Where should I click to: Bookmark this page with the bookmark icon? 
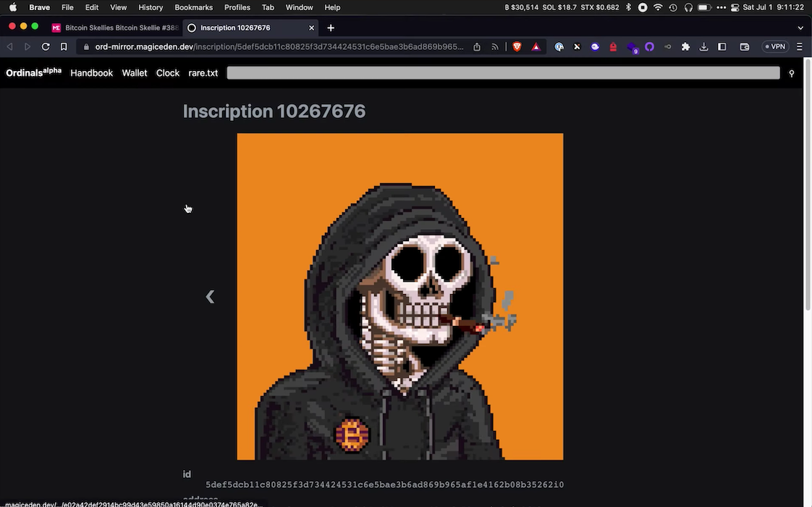[64, 46]
